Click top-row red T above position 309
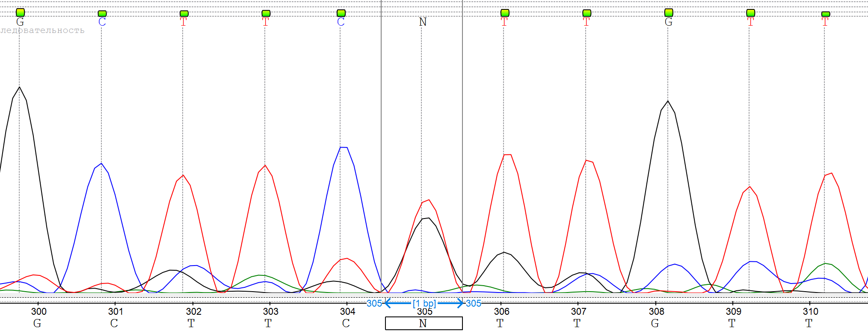The image size is (868, 331). 750,22
